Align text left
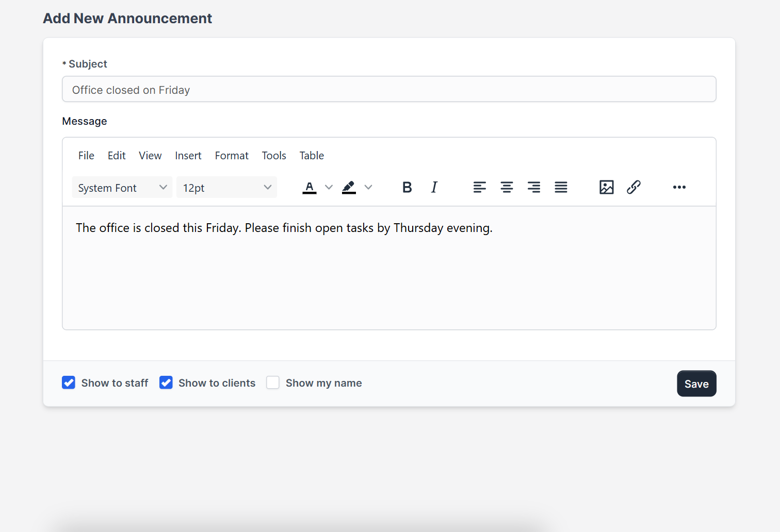 coord(480,187)
